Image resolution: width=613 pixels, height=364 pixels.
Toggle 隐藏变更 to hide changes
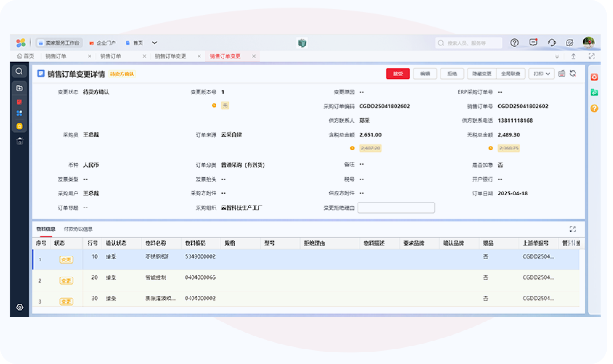pyautogui.click(x=481, y=74)
